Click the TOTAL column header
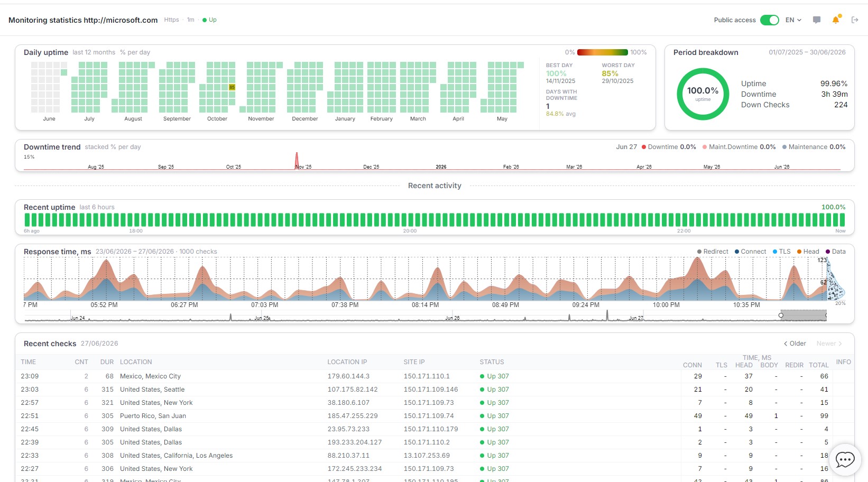 tap(818, 365)
